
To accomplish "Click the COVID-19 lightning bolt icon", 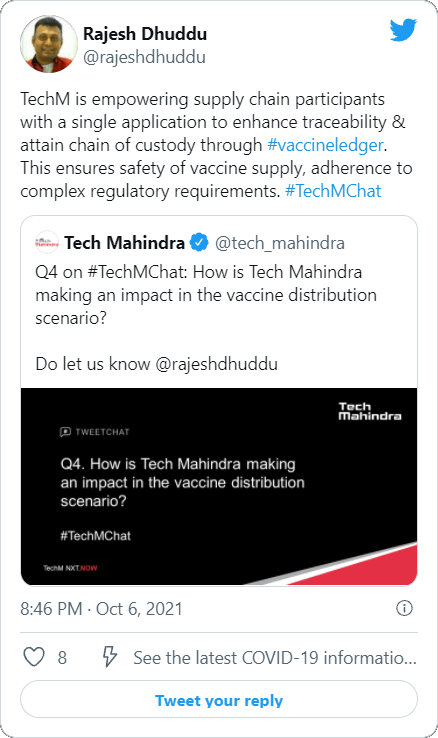I will pos(110,657).
